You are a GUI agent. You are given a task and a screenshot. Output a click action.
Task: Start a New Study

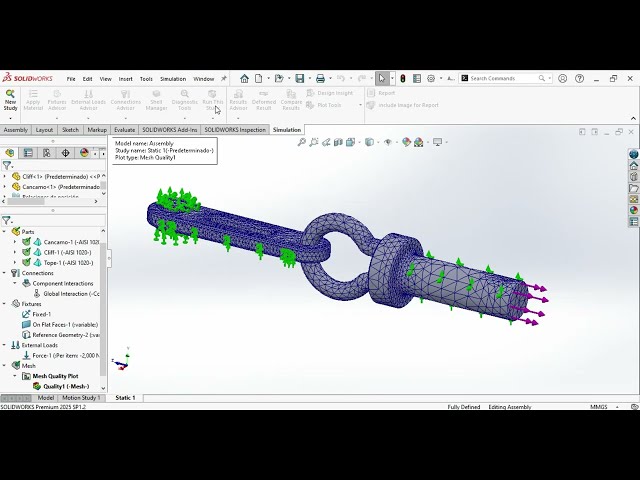(x=10, y=100)
